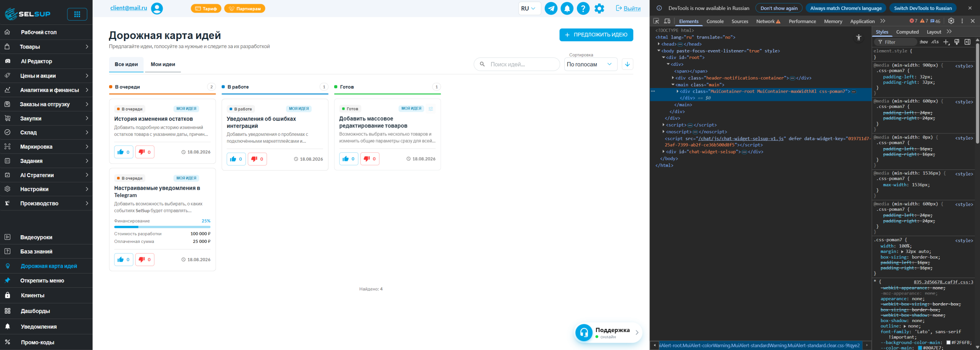Click the bell icon next to sidebar Уведомления
The image size is (980, 350).
7,327
